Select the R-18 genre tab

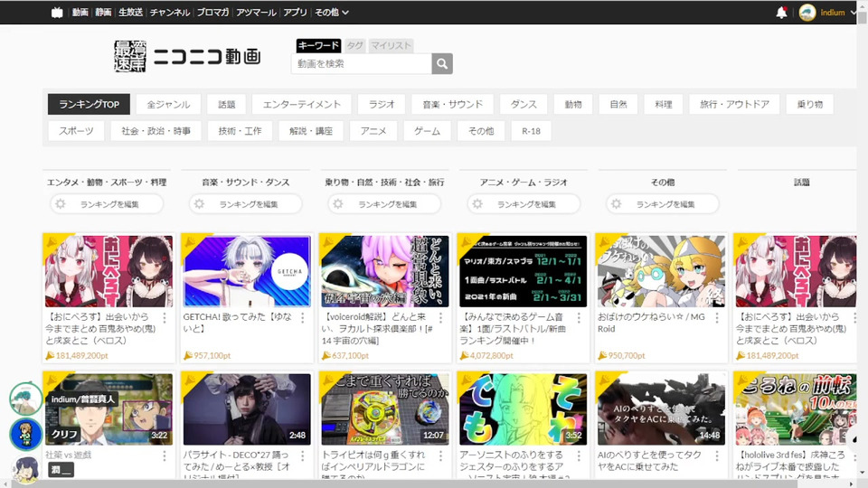pyautogui.click(x=531, y=131)
